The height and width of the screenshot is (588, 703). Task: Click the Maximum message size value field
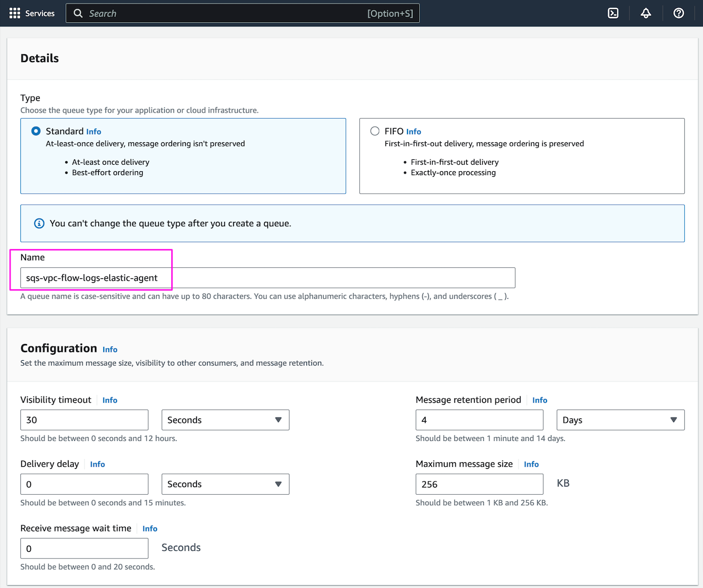(479, 484)
